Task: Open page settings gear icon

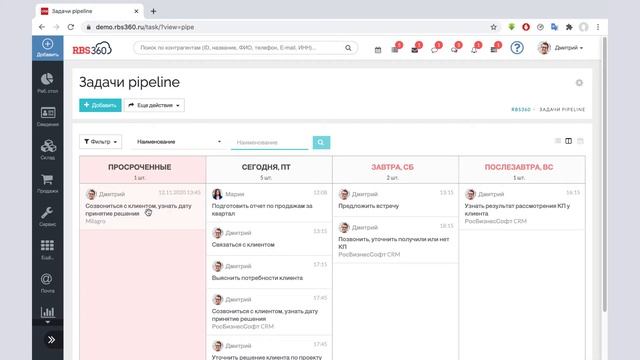Action: point(579,83)
